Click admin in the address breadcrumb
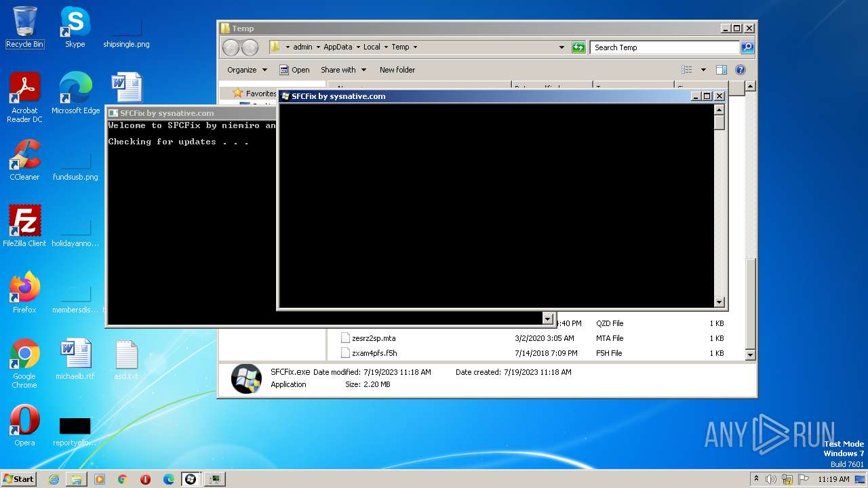The width and height of the screenshot is (868, 488). 302,47
